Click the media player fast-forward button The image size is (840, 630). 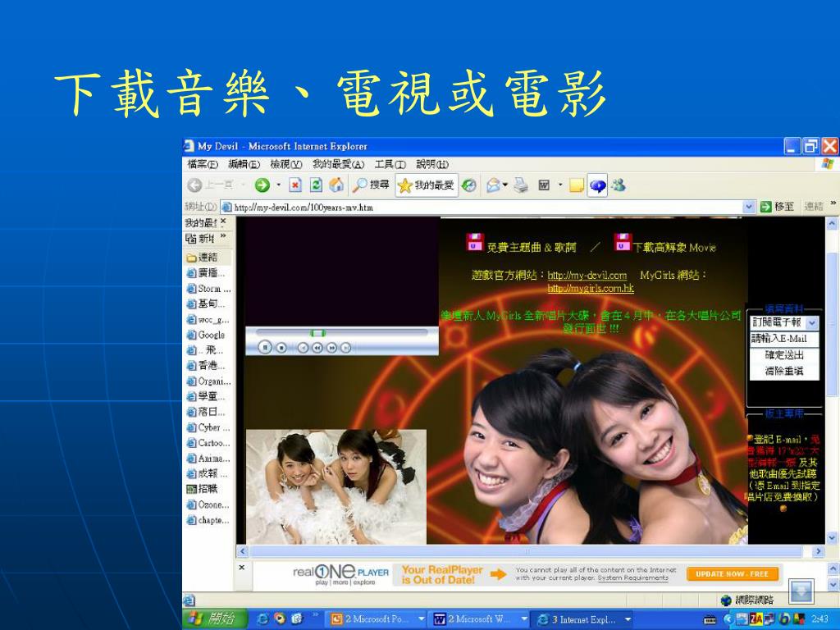pyautogui.click(x=331, y=348)
